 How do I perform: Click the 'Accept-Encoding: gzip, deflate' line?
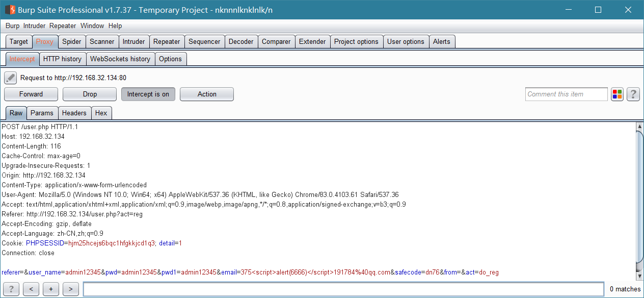click(46, 224)
